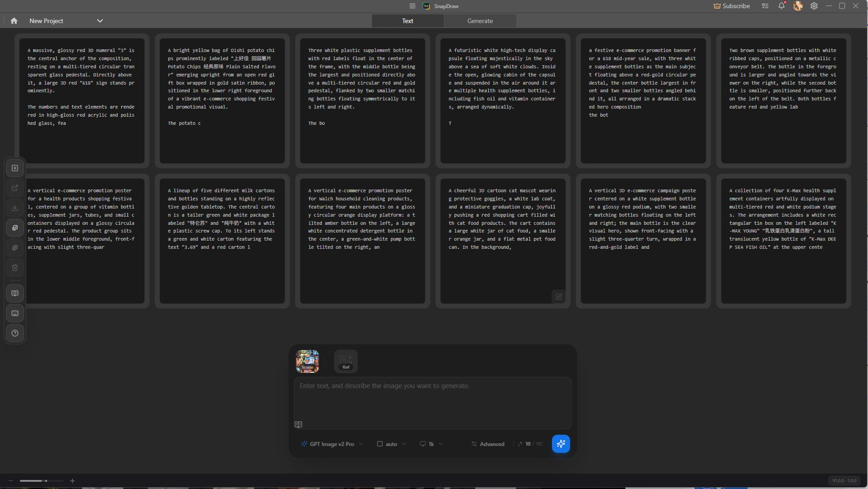This screenshot has height=489, width=868.
Task: Click the Subscribe button
Action: click(732, 6)
